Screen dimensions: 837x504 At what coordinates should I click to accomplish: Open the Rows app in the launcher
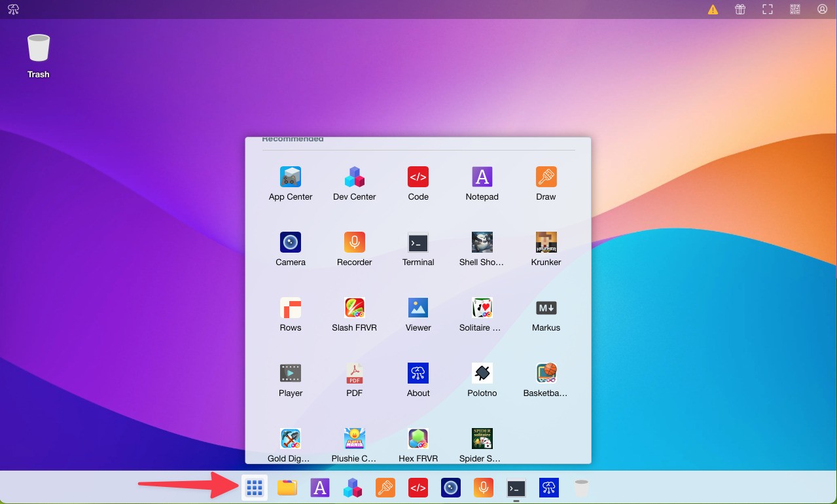(x=290, y=308)
